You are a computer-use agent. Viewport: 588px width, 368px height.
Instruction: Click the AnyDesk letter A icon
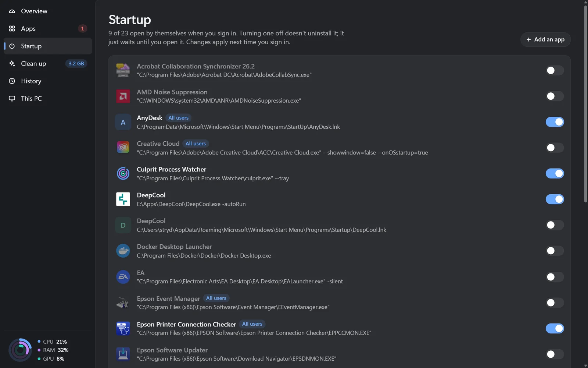click(123, 122)
